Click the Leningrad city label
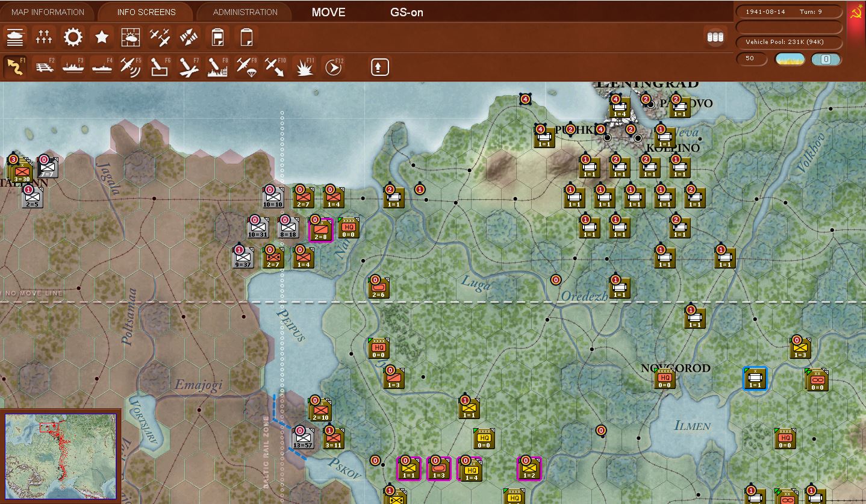Viewport: 866px width, 504px height. point(648,84)
